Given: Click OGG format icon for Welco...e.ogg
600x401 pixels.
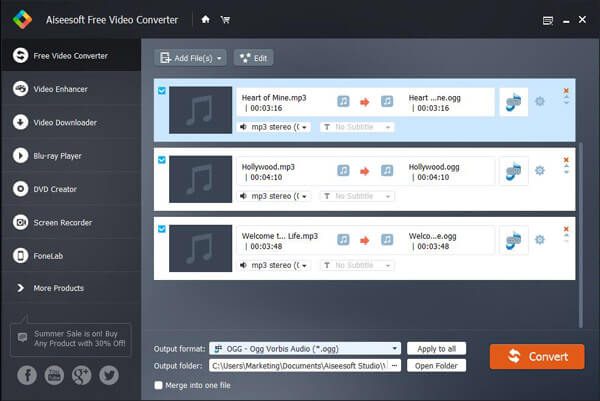Looking at the screenshot, I should coord(514,240).
